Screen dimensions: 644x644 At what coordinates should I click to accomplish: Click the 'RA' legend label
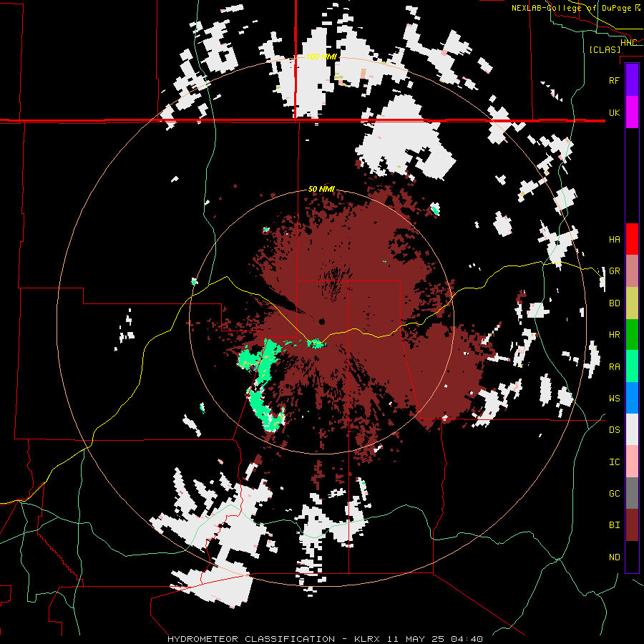point(615,367)
